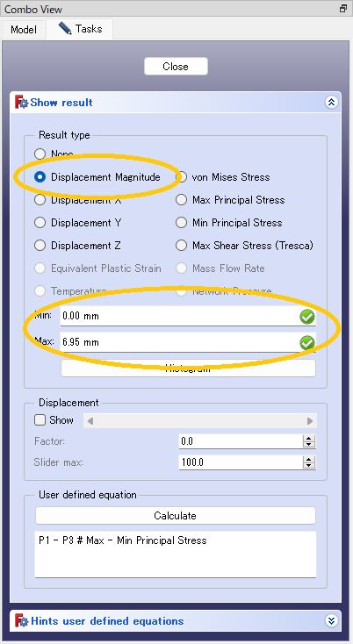353x644 pixels.
Task: Click the slider's right arrow
Action: (x=310, y=421)
